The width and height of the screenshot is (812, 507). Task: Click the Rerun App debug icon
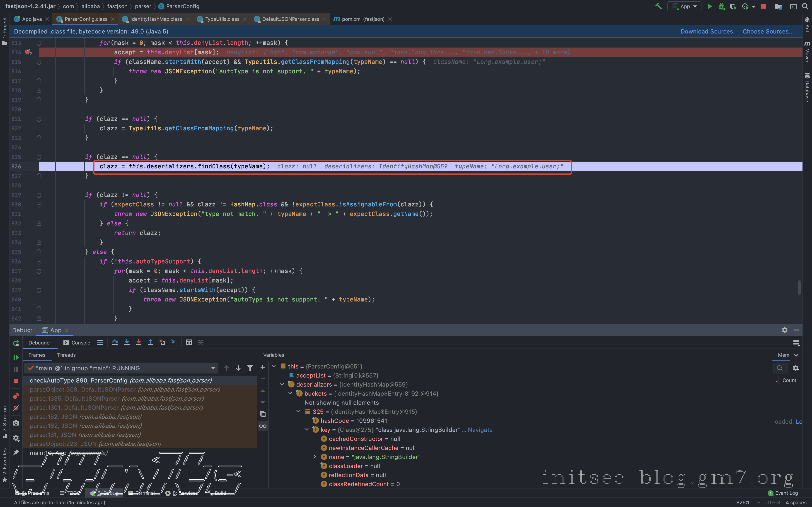(16, 343)
